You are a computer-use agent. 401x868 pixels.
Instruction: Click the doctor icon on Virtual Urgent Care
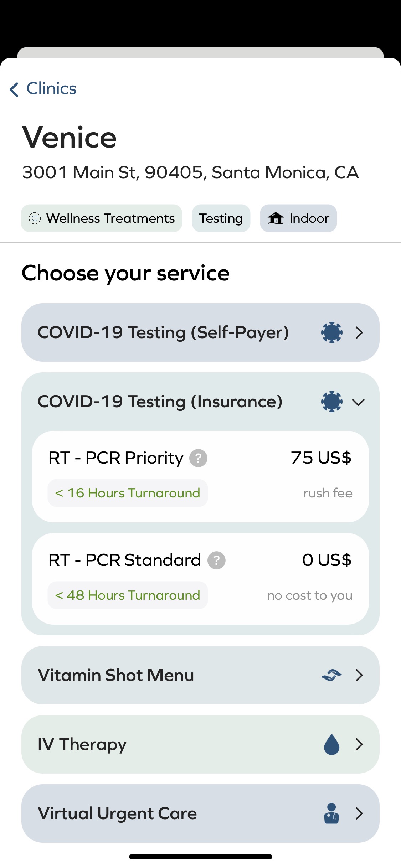tap(331, 813)
